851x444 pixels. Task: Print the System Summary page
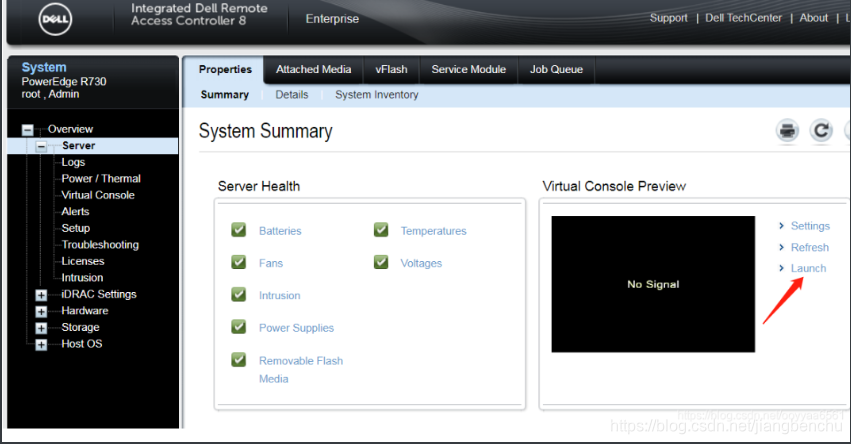click(787, 131)
